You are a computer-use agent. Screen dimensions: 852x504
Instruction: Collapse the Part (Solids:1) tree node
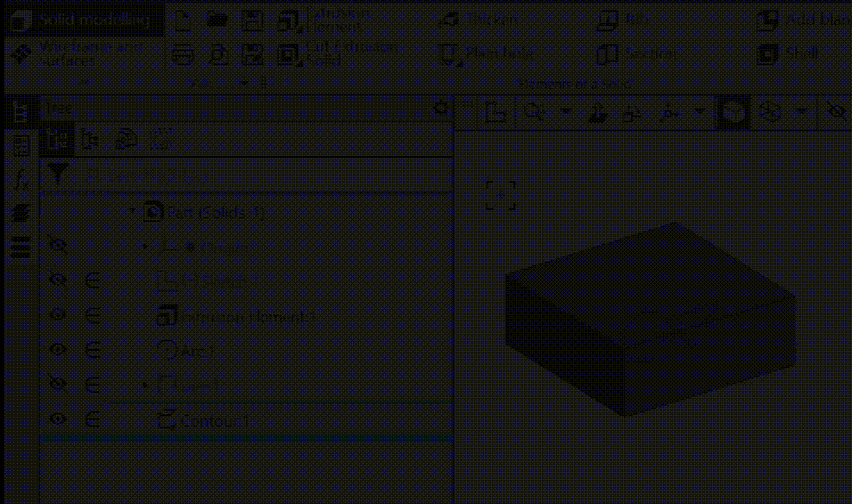tap(133, 212)
